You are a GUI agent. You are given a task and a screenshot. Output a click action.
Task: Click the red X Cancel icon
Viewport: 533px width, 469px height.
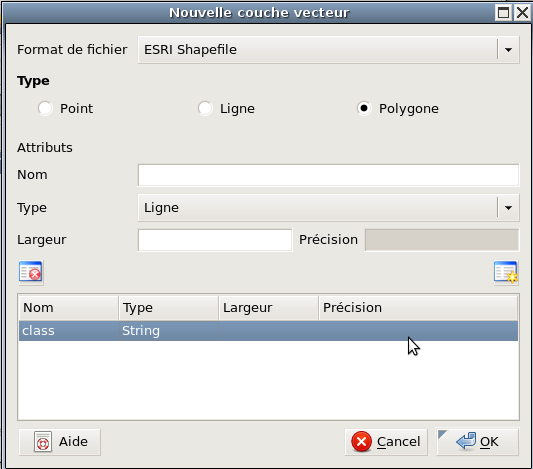pos(362,442)
